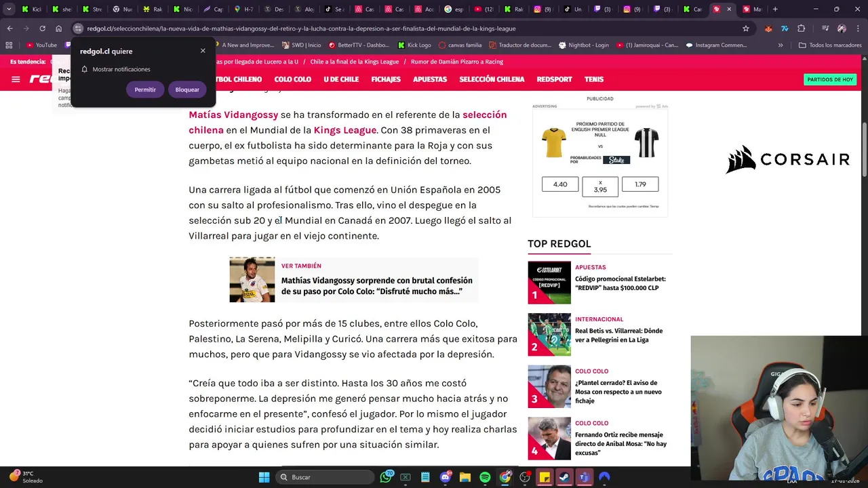Select X 3.95 draw odds

(600, 186)
